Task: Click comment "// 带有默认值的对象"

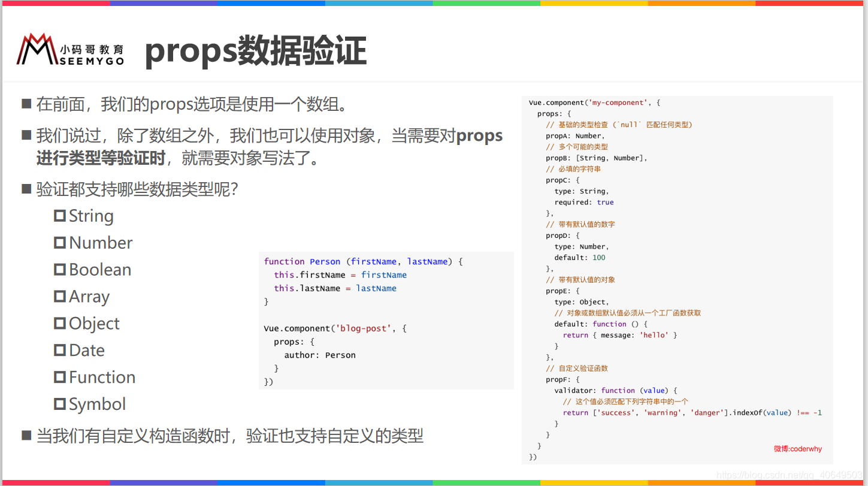Action: (580, 280)
